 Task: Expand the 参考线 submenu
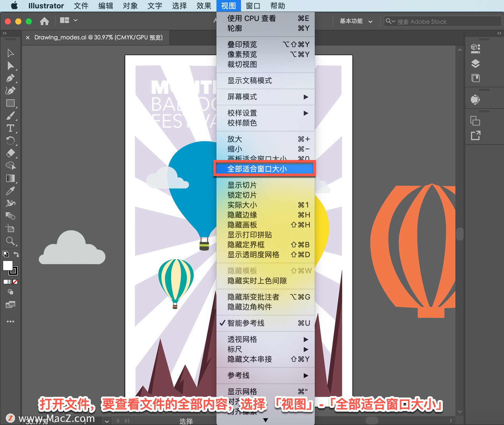[x=265, y=375]
